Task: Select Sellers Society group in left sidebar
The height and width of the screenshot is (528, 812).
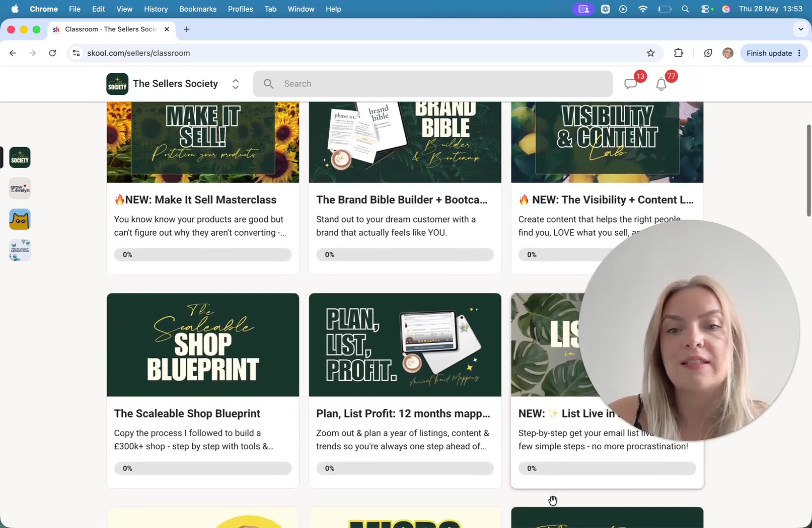Action: click(20, 157)
